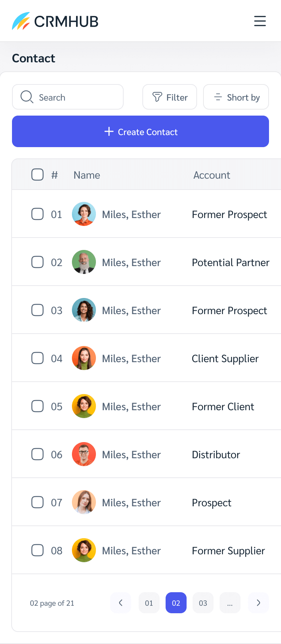Open the hamburger menu
This screenshot has width=281, height=644.
click(260, 21)
